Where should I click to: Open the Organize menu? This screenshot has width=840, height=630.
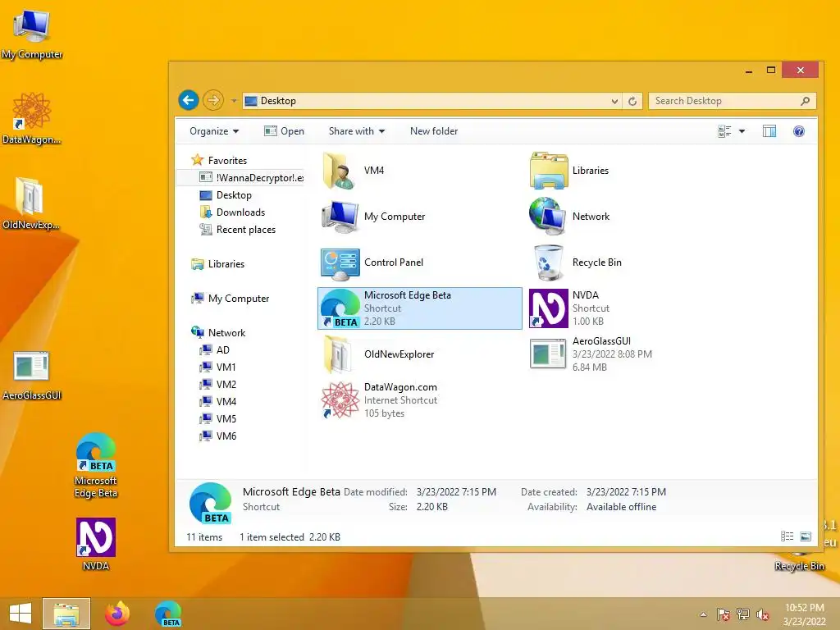tap(214, 131)
